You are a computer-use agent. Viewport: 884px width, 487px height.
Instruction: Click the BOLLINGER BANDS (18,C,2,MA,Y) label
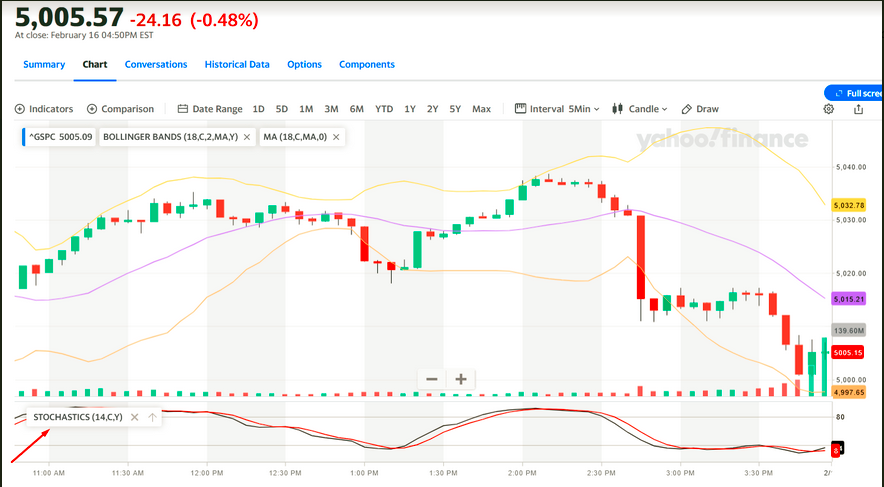[170, 137]
